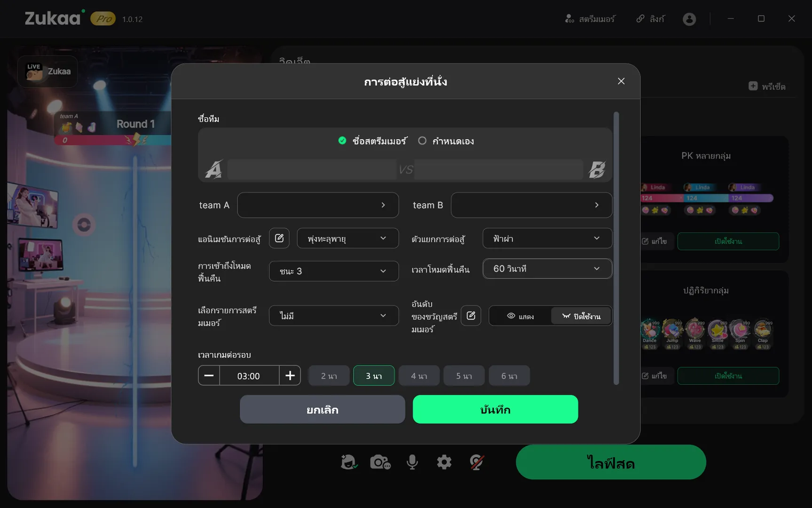Choose the 2 นา time preset
Viewport: 812px width, 508px height.
tap(329, 376)
